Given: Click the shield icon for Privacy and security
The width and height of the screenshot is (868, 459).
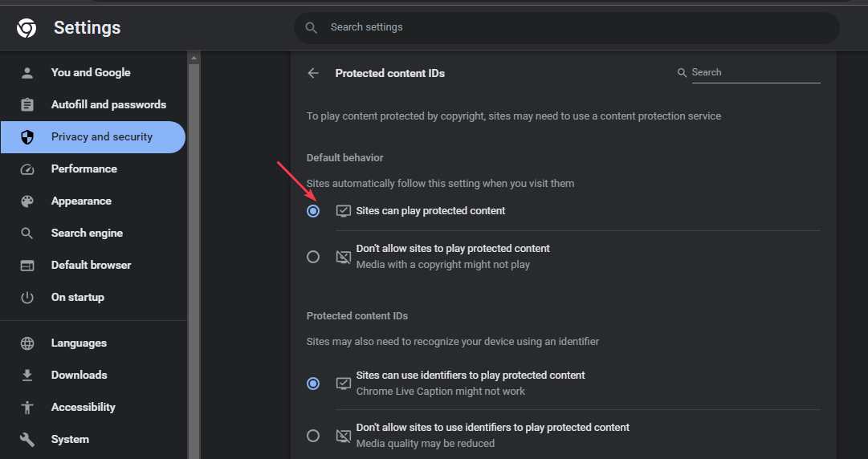Looking at the screenshot, I should (27, 137).
